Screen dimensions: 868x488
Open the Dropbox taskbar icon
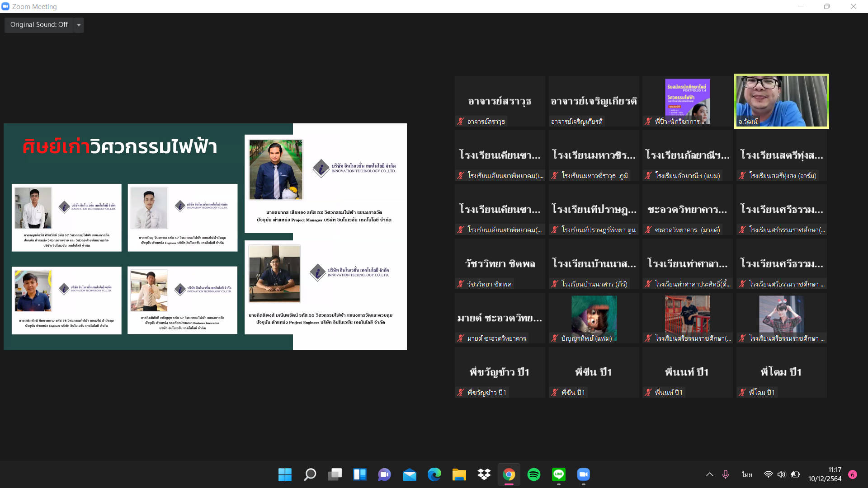(x=484, y=474)
